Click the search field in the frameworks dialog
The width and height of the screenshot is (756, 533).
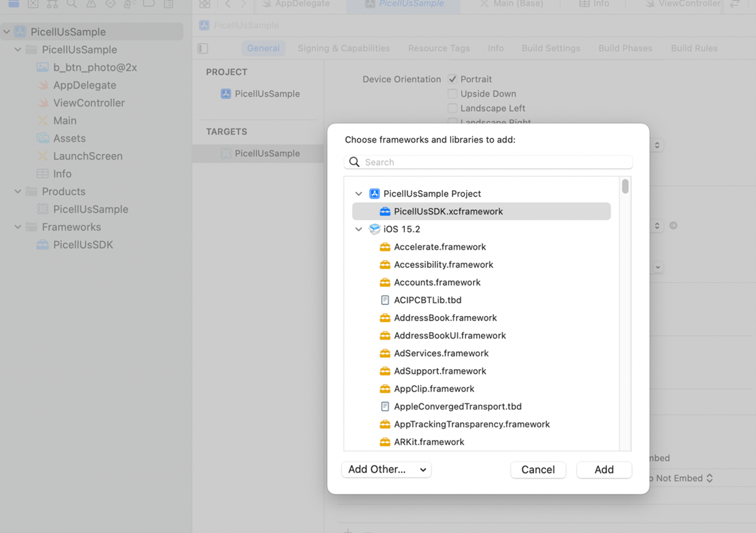(488, 162)
